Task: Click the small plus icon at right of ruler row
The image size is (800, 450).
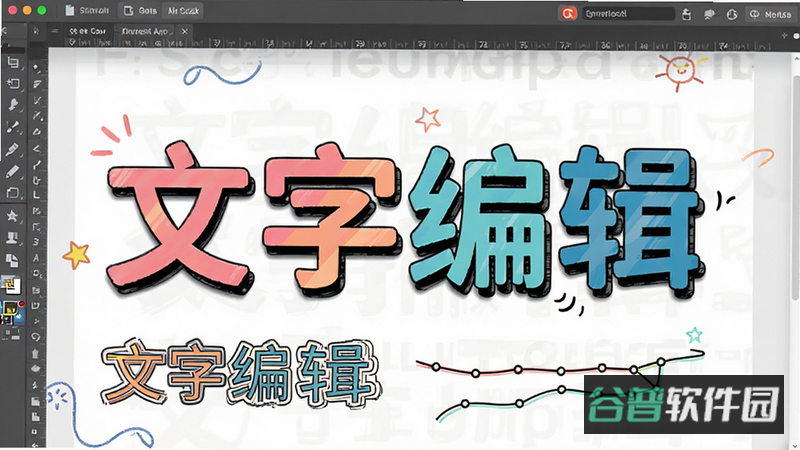Action: tap(784, 36)
